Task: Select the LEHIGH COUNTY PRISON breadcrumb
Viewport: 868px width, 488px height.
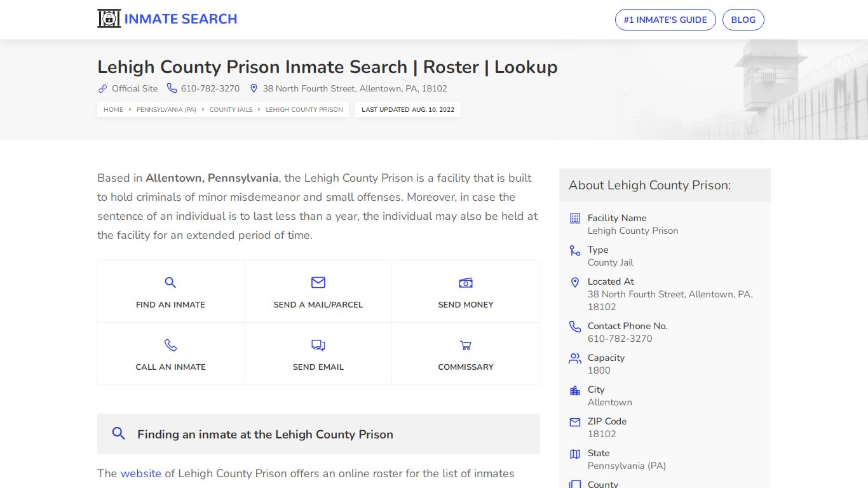Action: click(304, 109)
